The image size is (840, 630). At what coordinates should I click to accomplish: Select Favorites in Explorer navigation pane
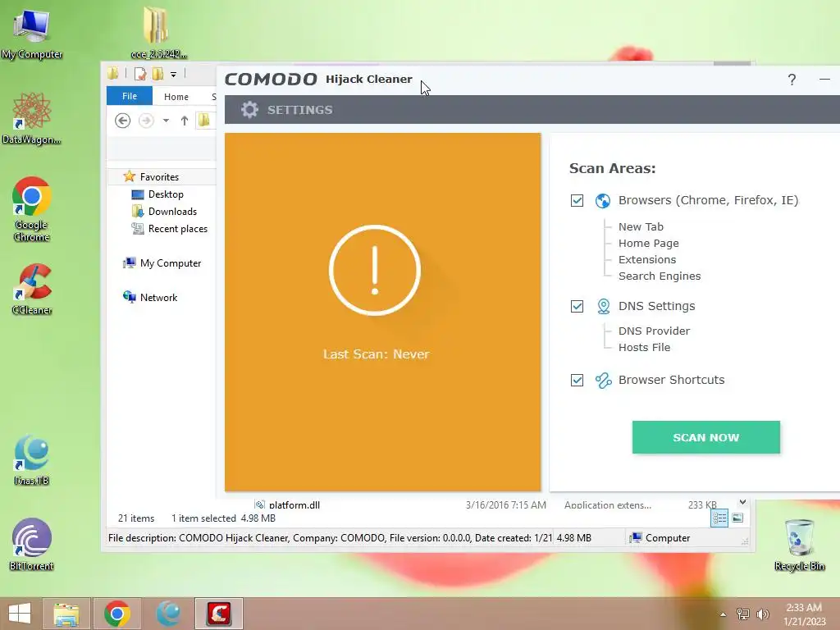tap(159, 177)
